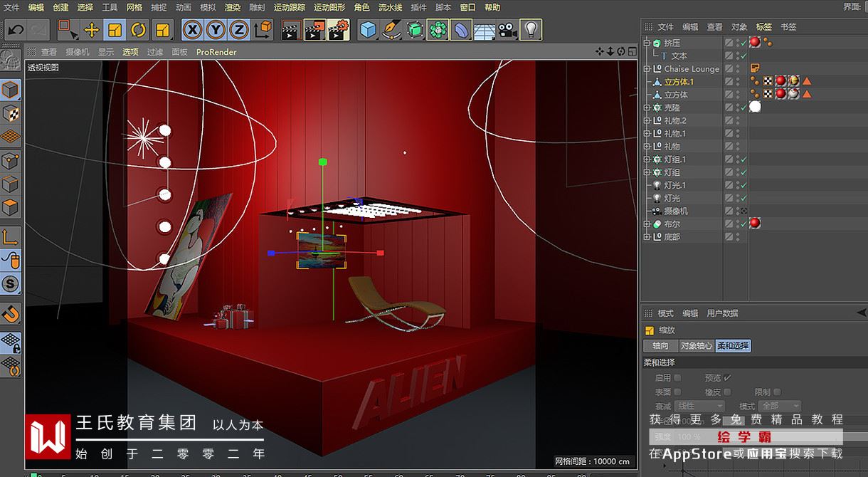Open the 创建 menu
868x477 pixels.
pos(60,7)
